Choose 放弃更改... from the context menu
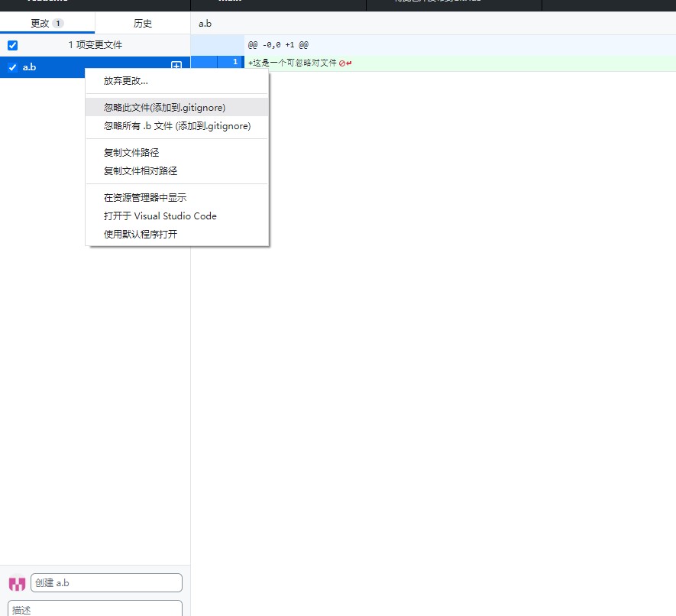The image size is (676, 616). (126, 81)
